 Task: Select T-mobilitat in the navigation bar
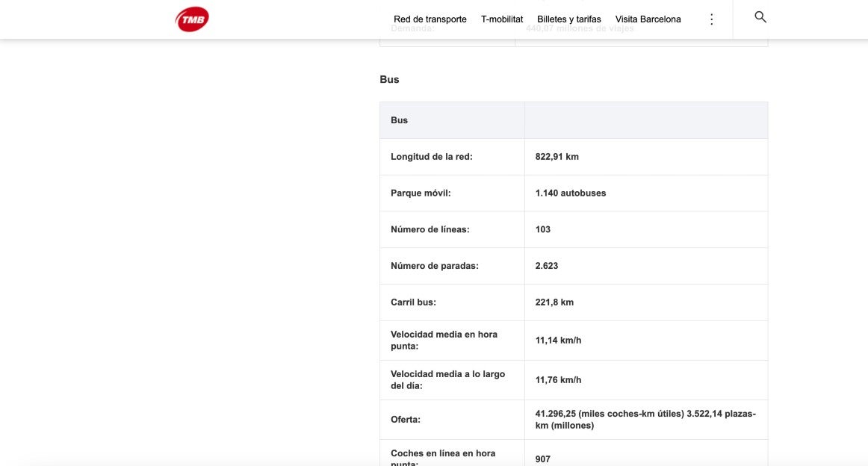coord(502,19)
